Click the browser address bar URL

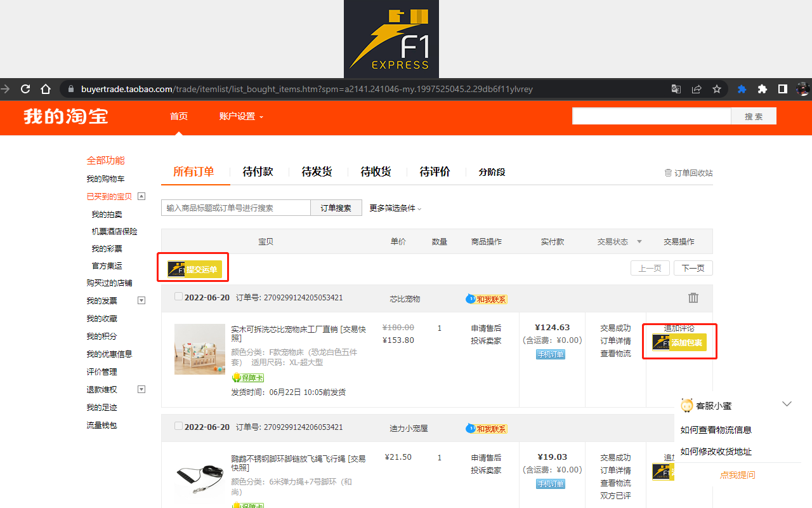click(307, 89)
